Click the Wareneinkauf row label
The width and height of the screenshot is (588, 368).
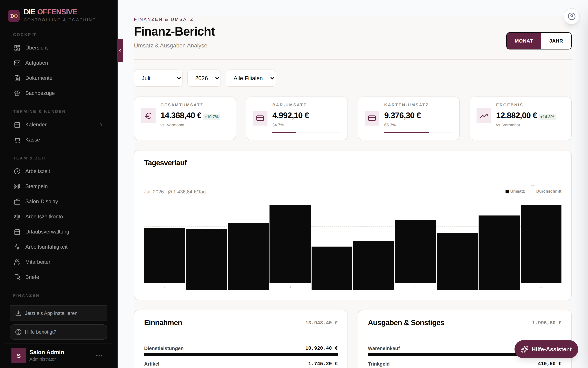pos(384,348)
